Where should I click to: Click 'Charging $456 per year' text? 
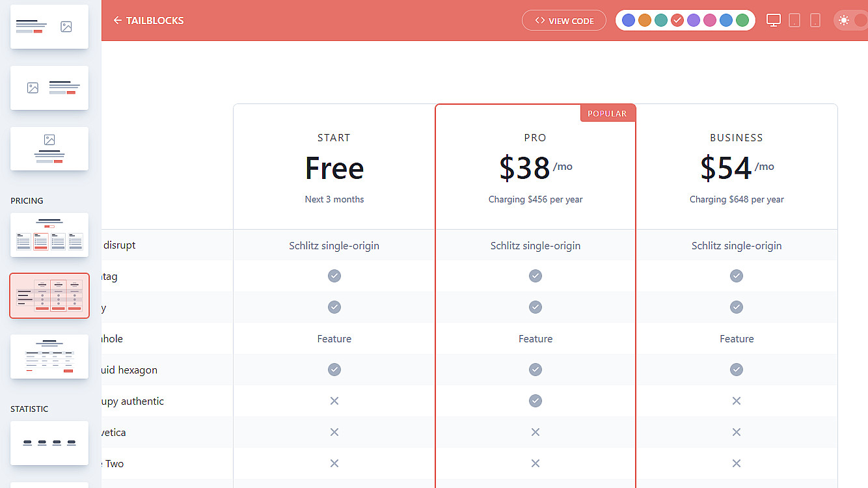pos(536,199)
